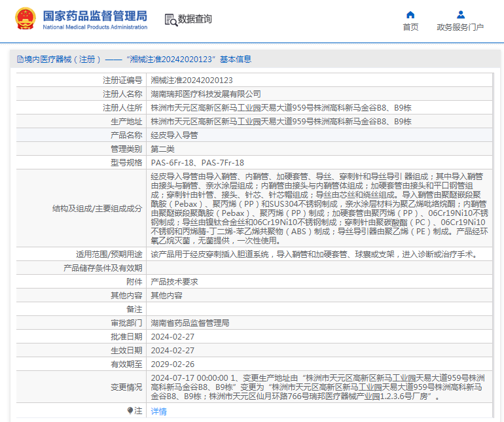The height and width of the screenshot is (422, 504).
Task: Click the 变更情况 label
Action: (126, 387)
